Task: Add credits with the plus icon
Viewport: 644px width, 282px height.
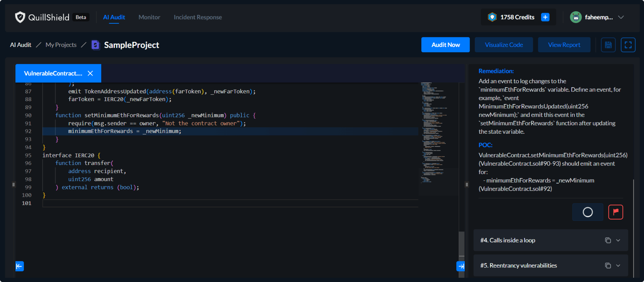Action: (x=545, y=17)
